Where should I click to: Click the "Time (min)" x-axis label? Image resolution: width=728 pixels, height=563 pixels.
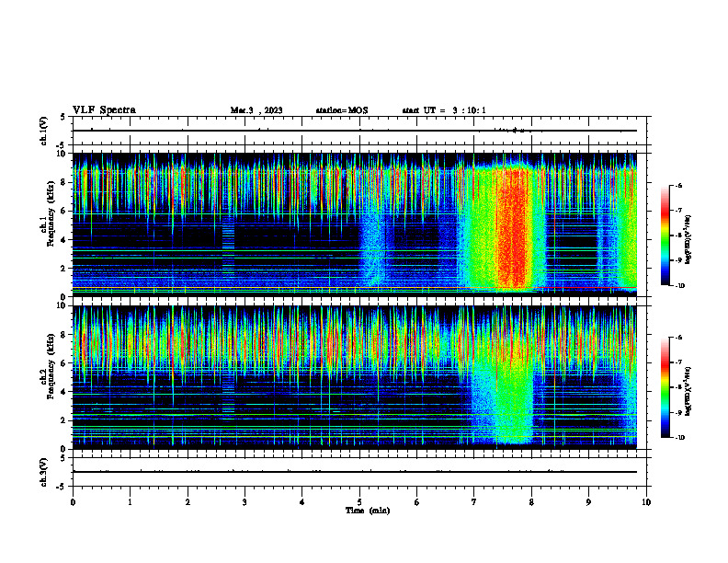point(368,511)
